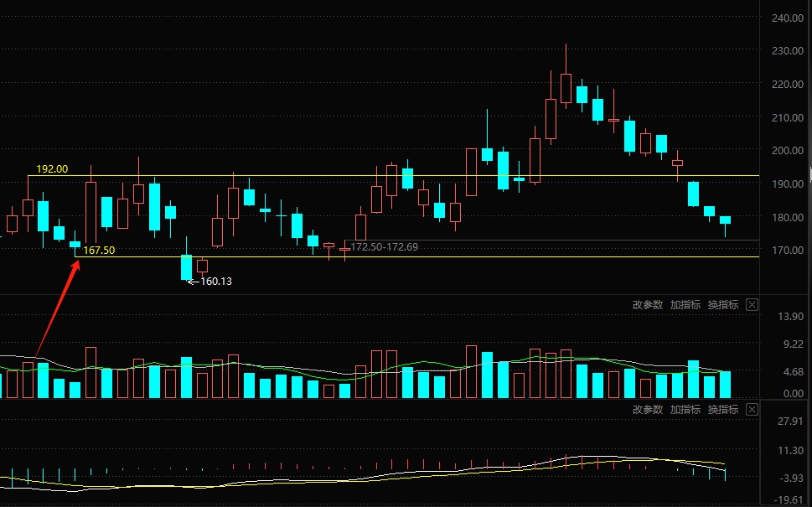This screenshot has height=507, width=812.
Task: Click 换指标 in the MACD indicator panel
Action: coord(723,409)
